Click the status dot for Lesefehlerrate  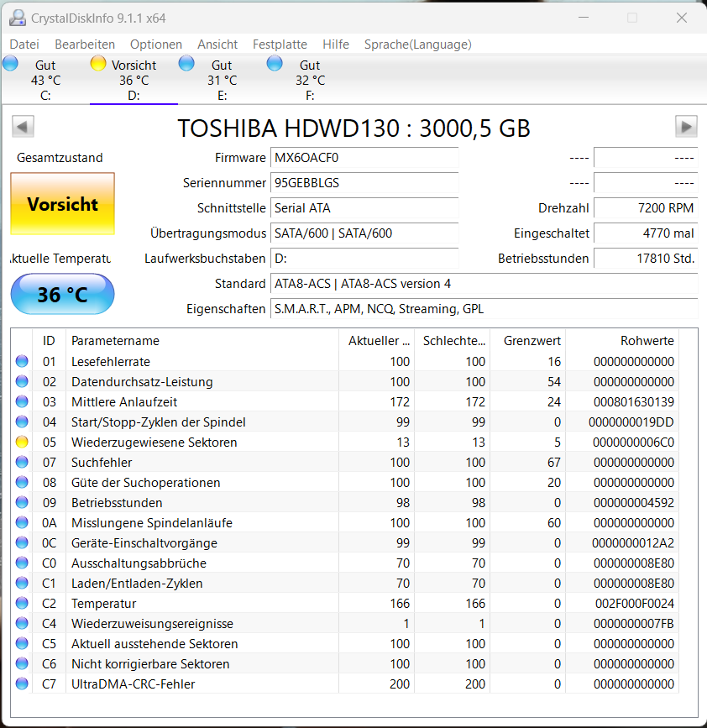[x=22, y=361]
